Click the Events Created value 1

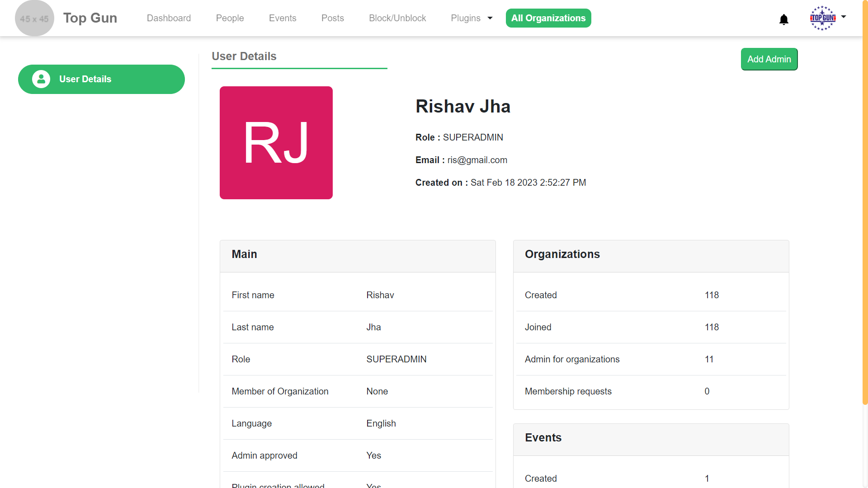point(707,479)
